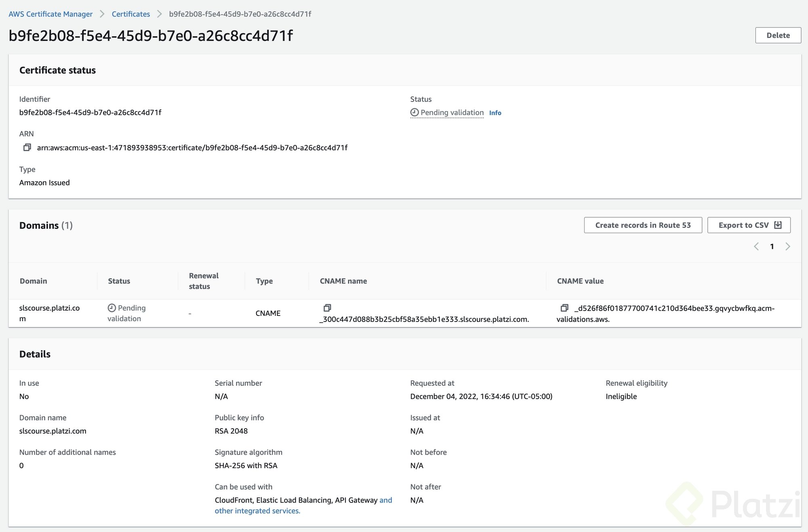Delete this certificate

tap(778, 35)
